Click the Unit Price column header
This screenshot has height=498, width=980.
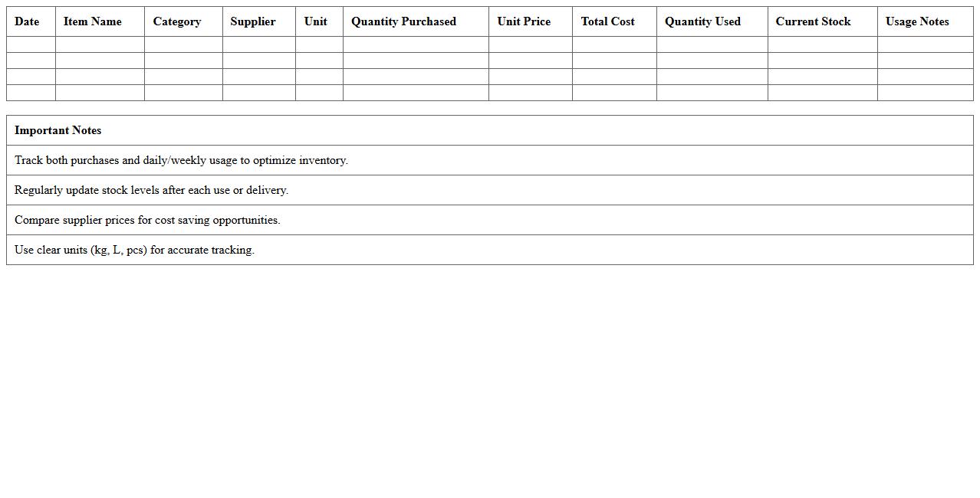pyautogui.click(x=524, y=21)
